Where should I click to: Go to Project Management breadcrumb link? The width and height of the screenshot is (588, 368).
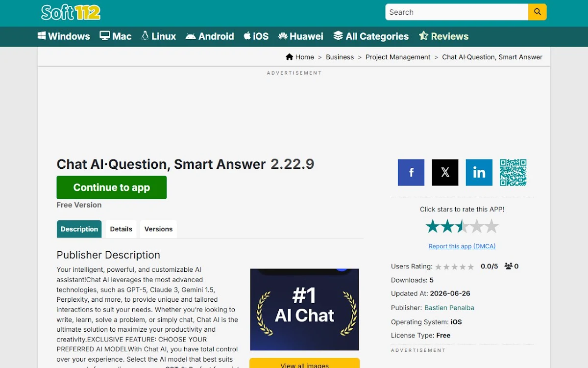point(398,57)
